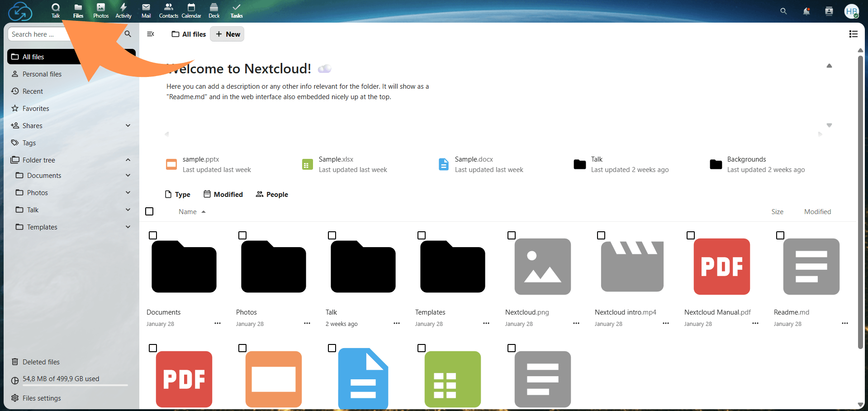Expand the Templates folder chevron
This screenshot has height=411, width=868.
(128, 227)
